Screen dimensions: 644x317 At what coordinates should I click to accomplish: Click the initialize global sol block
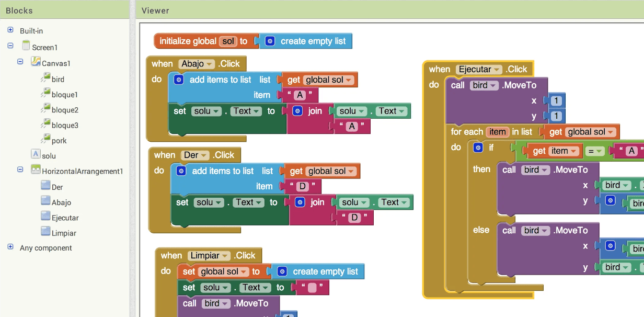pyautogui.click(x=188, y=41)
